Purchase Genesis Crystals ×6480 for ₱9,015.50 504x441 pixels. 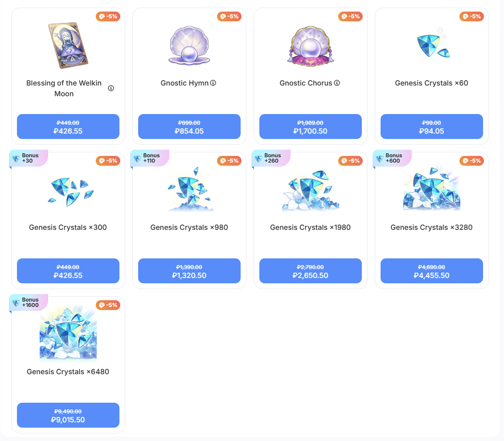coord(68,415)
